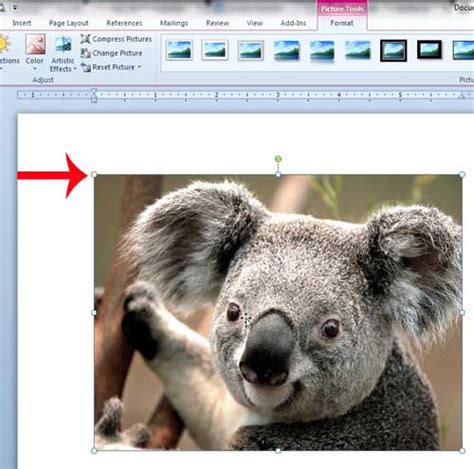Open the Page Layout tab

(x=69, y=23)
